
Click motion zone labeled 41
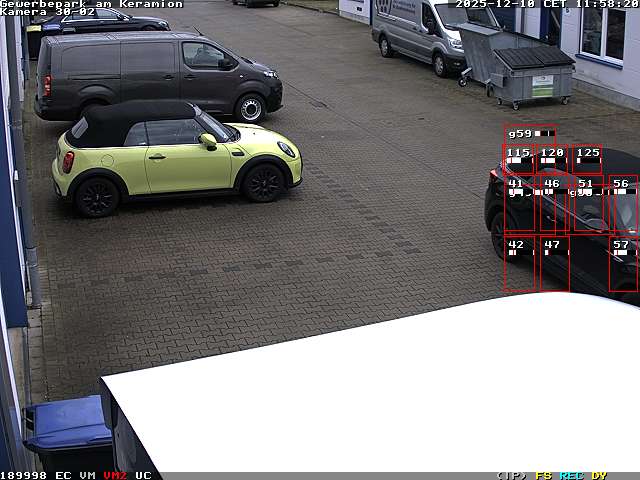tap(521, 205)
